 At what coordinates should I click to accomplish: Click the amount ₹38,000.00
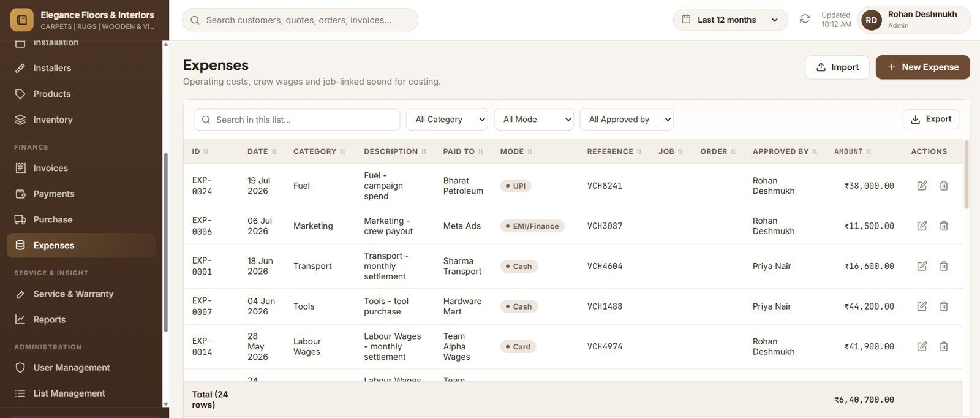869,186
